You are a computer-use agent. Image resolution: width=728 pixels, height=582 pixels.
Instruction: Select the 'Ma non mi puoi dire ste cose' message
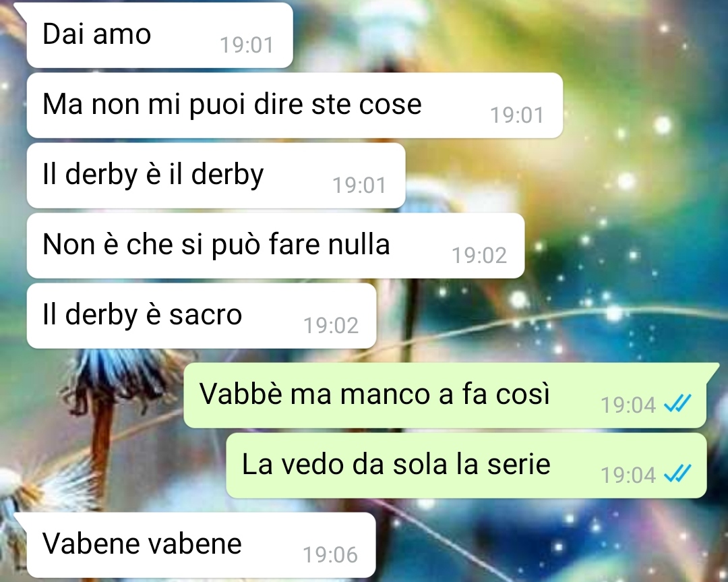[x=295, y=105]
